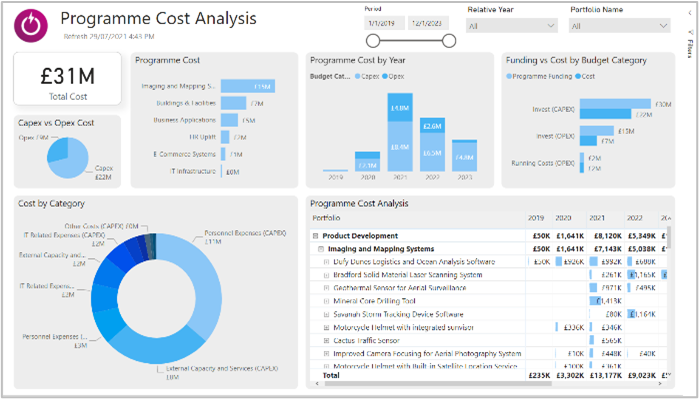This screenshot has width=699, height=399.
Task: Select the 2020 bar in the yearly chart
Action: click(367, 161)
